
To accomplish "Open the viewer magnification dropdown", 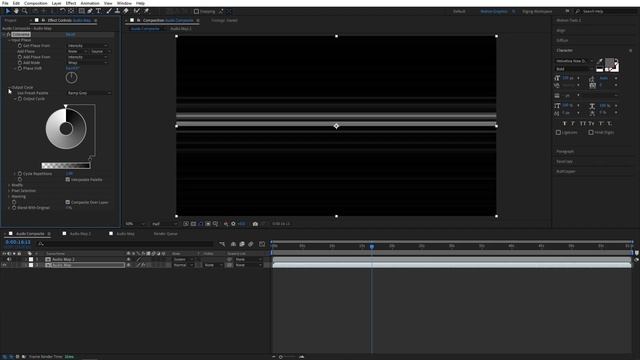I will (135, 224).
